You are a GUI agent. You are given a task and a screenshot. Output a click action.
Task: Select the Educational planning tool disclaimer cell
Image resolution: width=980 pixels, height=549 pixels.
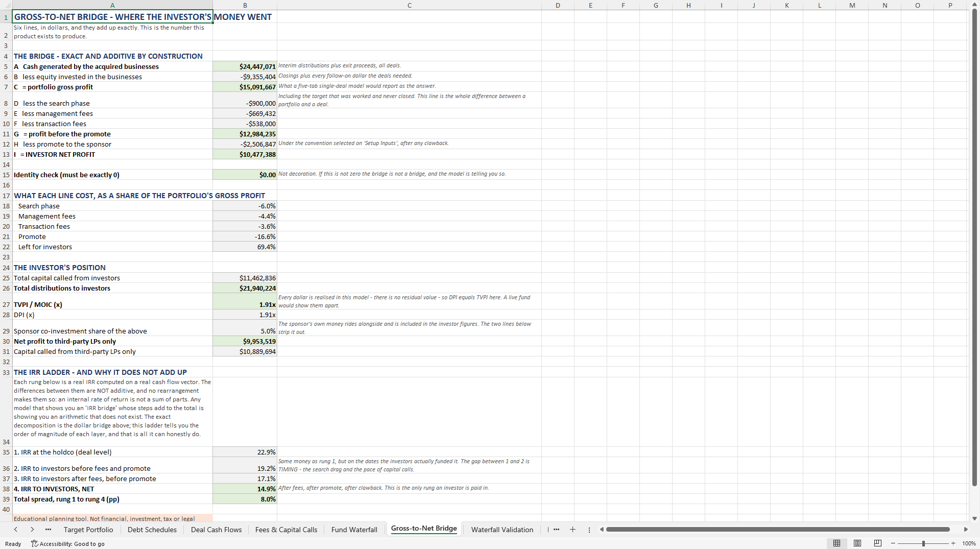click(112, 518)
